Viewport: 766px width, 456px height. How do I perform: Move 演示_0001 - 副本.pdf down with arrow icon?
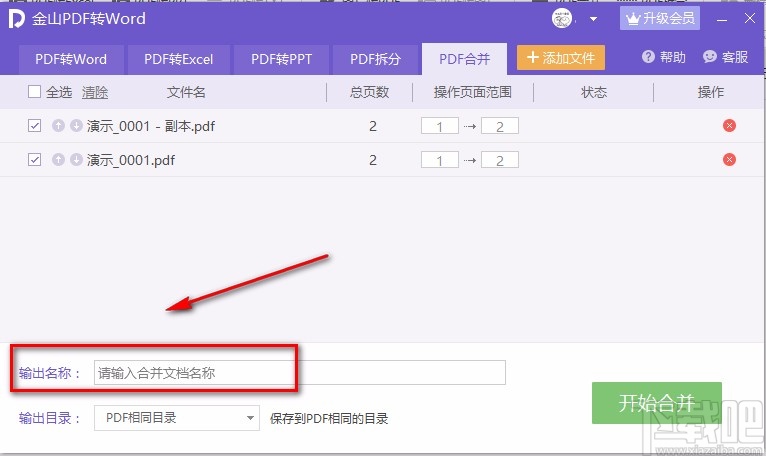coord(76,126)
